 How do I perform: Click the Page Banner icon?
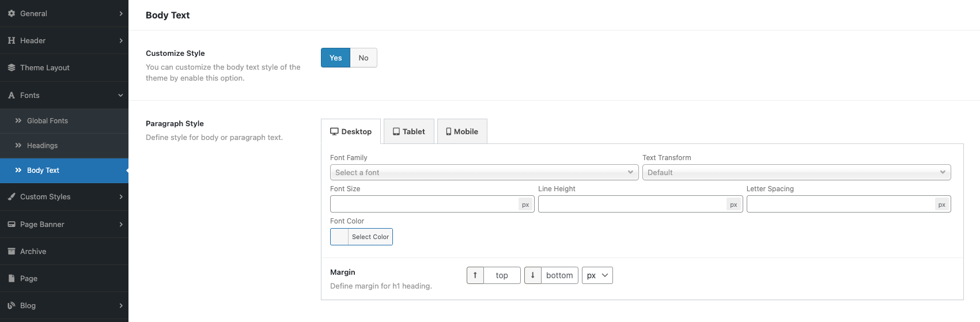point(12,224)
